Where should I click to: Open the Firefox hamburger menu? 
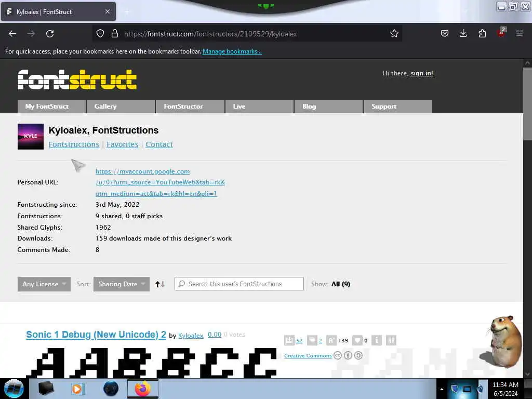520,33
